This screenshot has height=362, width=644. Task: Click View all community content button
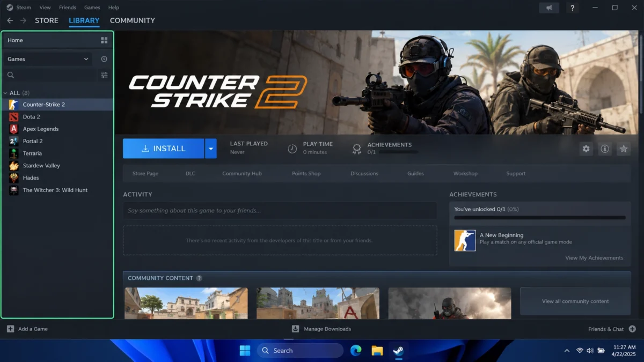coord(575,301)
